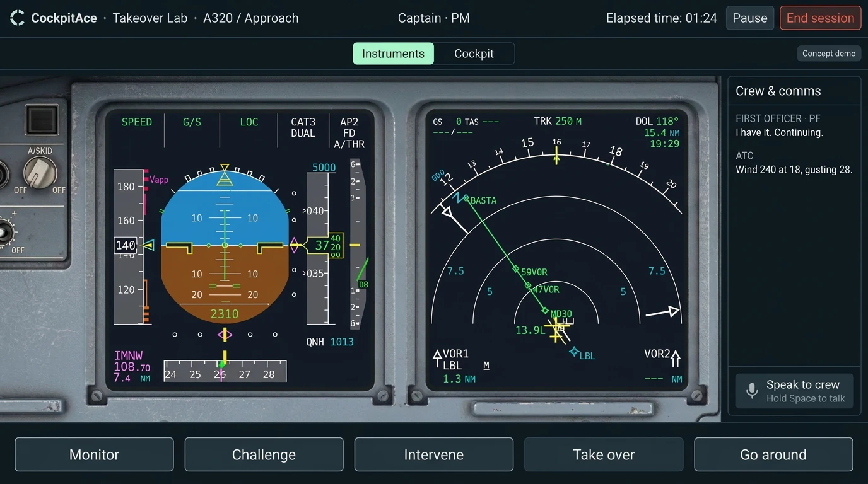The width and height of the screenshot is (868, 484).
Task: Click the 13.9L cross-track readout
Action: pos(530,330)
